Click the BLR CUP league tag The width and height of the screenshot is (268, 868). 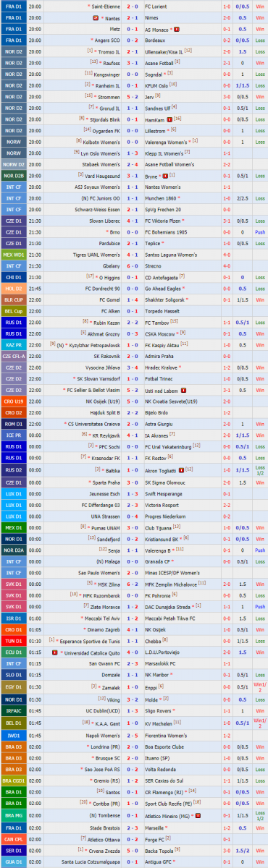tap(14, 299)
